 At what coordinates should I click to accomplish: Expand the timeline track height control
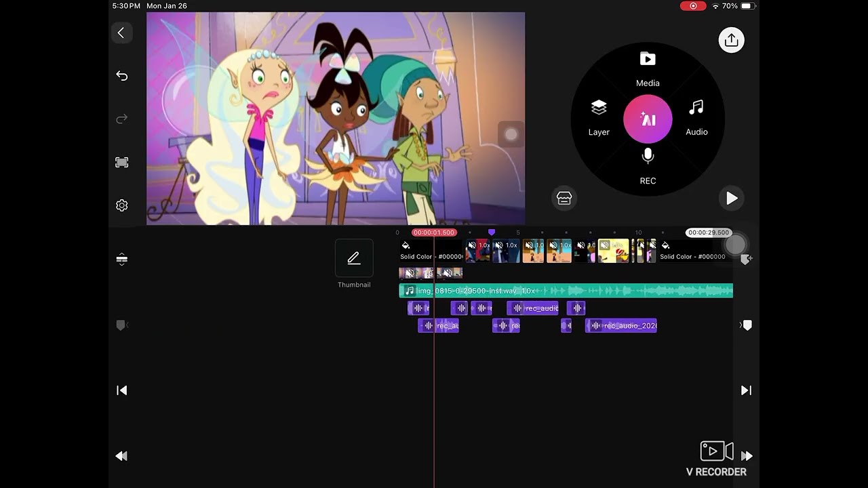tap(122, 259)
